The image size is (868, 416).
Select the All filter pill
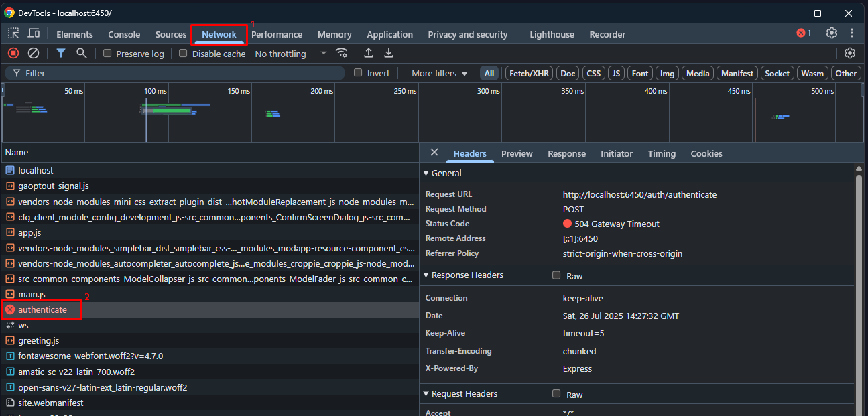(489, 73)
